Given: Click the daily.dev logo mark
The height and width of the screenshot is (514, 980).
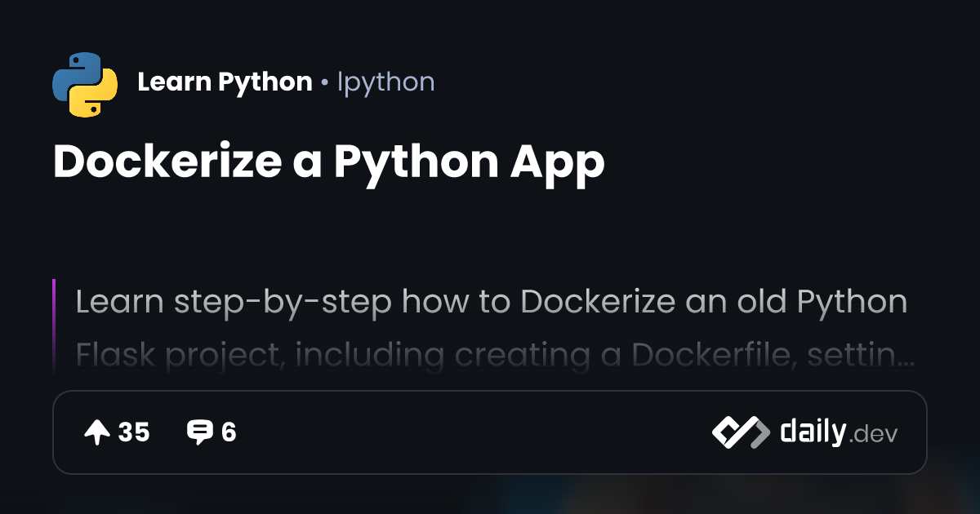Looking at the screenshot, I should [740, 432].
